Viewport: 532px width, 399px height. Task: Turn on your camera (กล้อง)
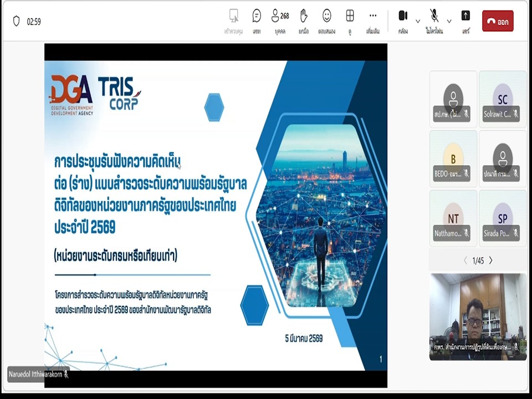403,16
